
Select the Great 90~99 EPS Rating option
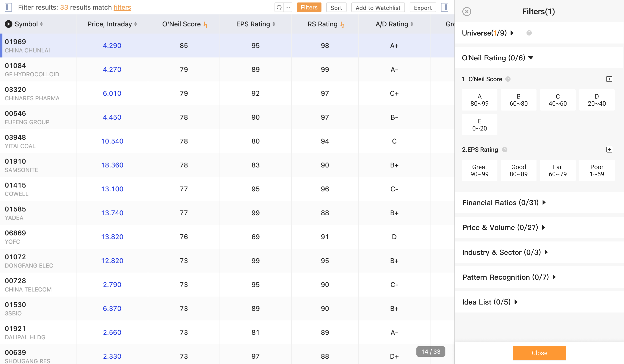click(x=479, y=170)
